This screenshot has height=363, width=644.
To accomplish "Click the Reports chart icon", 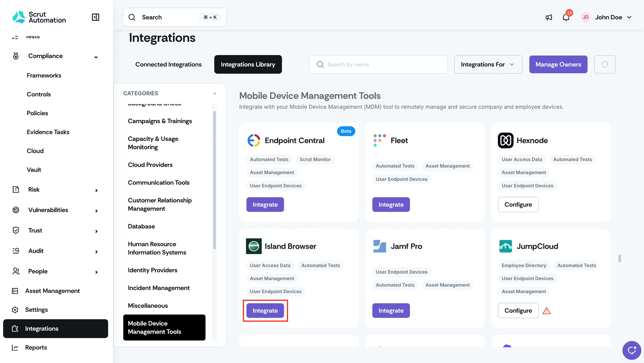I will tap(15, 348).
